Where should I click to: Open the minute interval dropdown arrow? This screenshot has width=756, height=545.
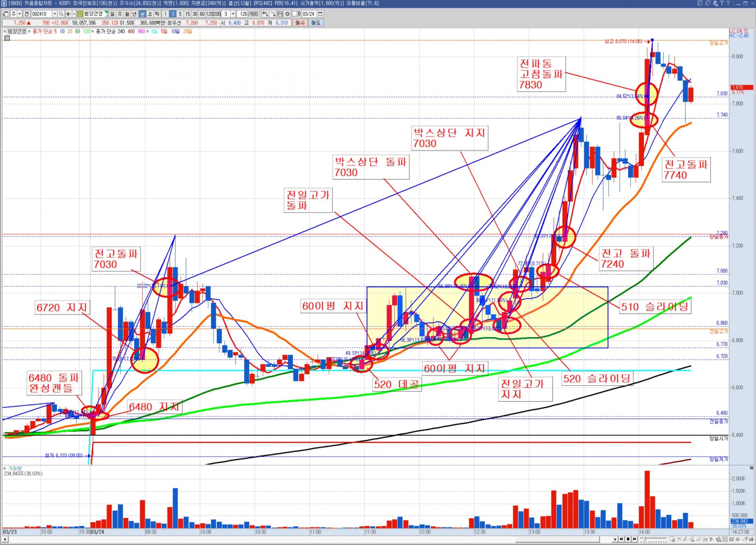[233, 14]
